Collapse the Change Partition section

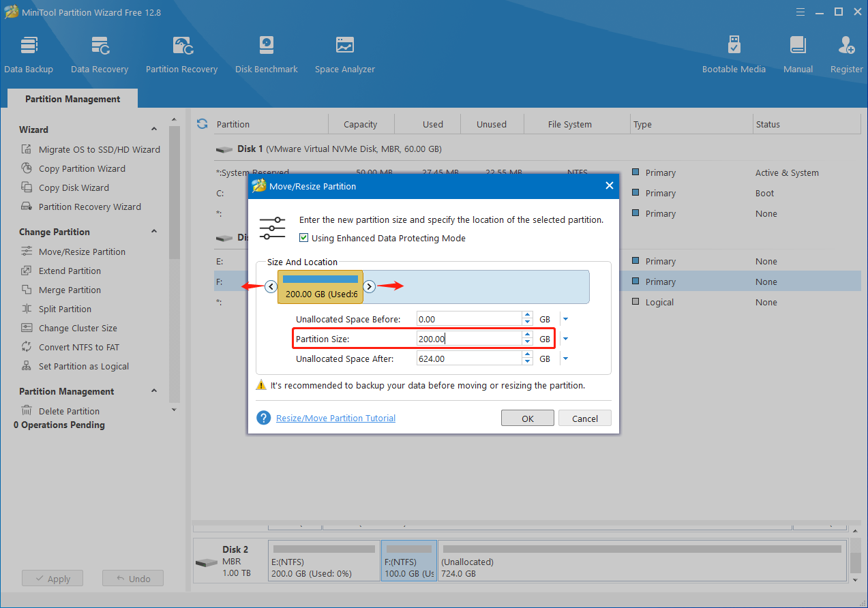[x=154, y=232]
